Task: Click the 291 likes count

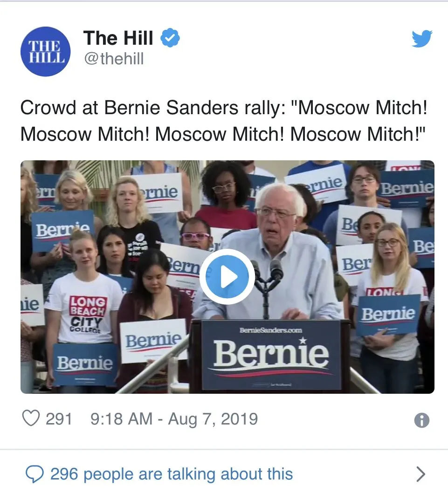Action: point(59,419)
